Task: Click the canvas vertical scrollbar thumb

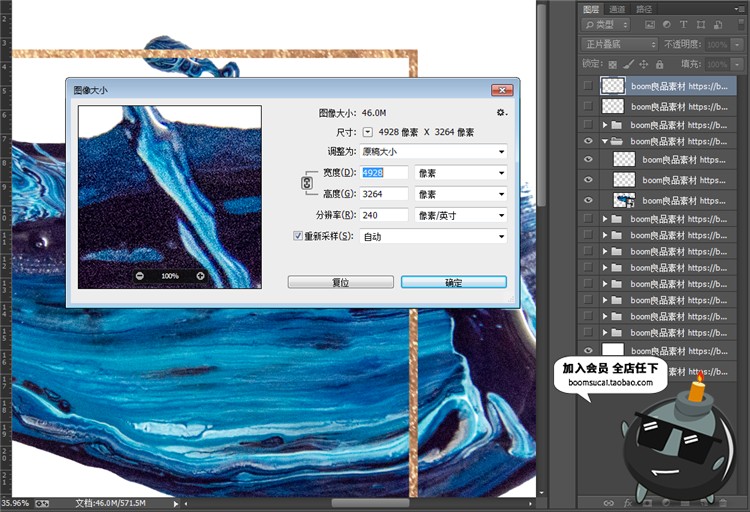Action: (x=541, y=106)
